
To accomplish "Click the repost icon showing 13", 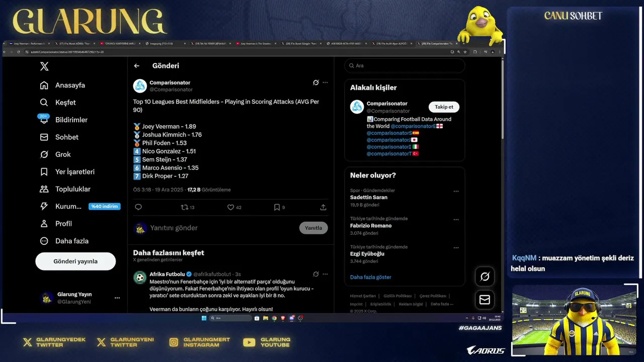I will [188, 207].
